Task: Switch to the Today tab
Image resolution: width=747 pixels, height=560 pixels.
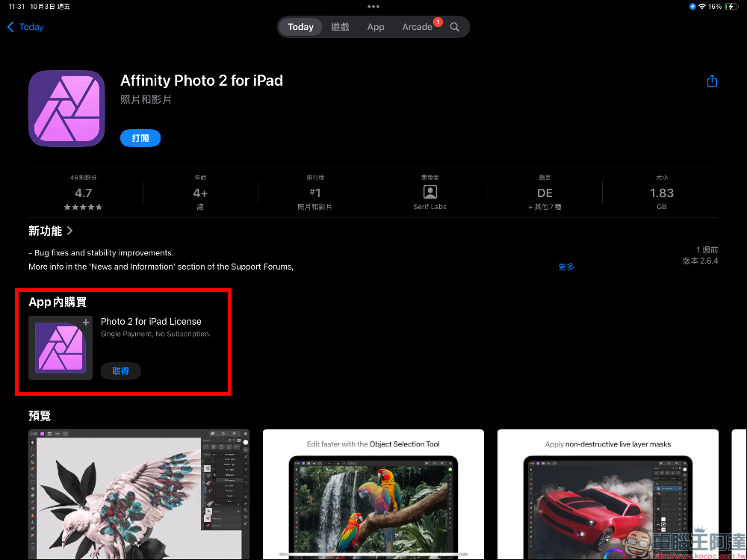Action: coord(300,27)
